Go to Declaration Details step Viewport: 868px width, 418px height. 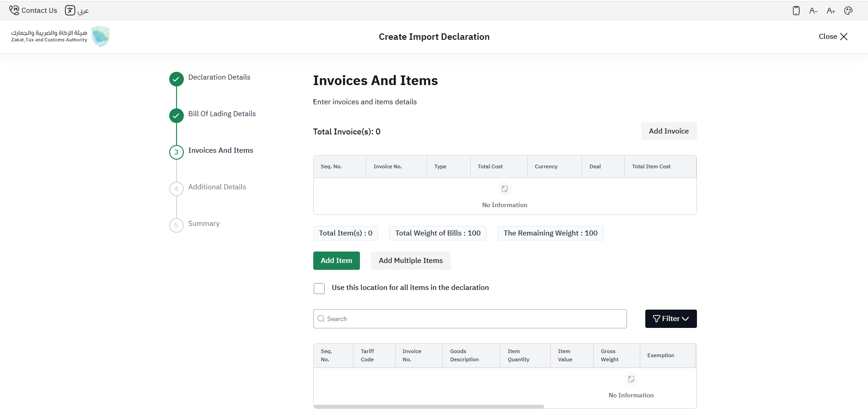(x=219, y=77)
